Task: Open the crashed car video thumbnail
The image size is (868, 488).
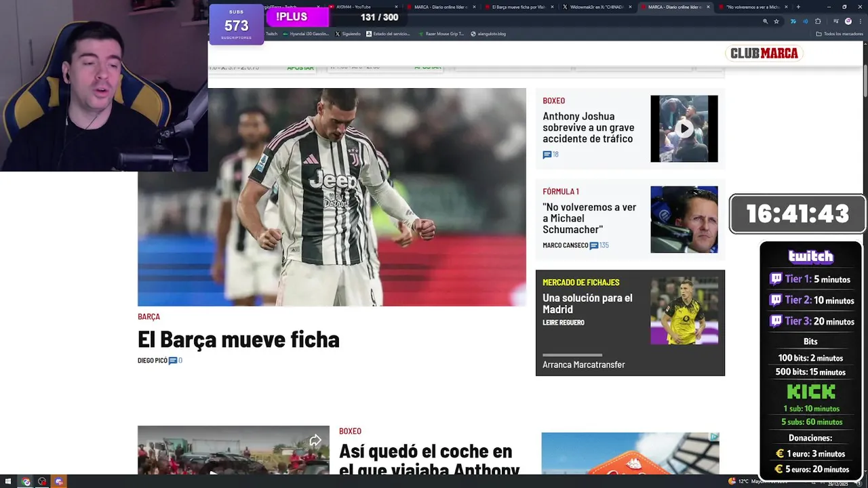Action: pyautogui.click(x=233, y=450)
